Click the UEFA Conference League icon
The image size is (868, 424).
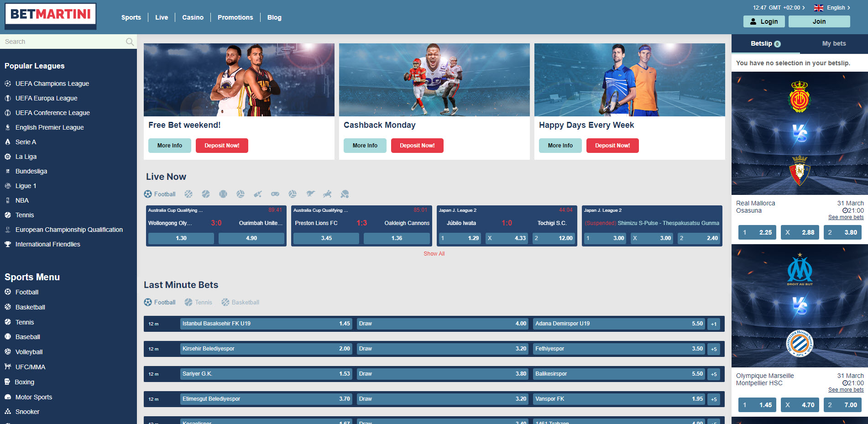[8, 113]
